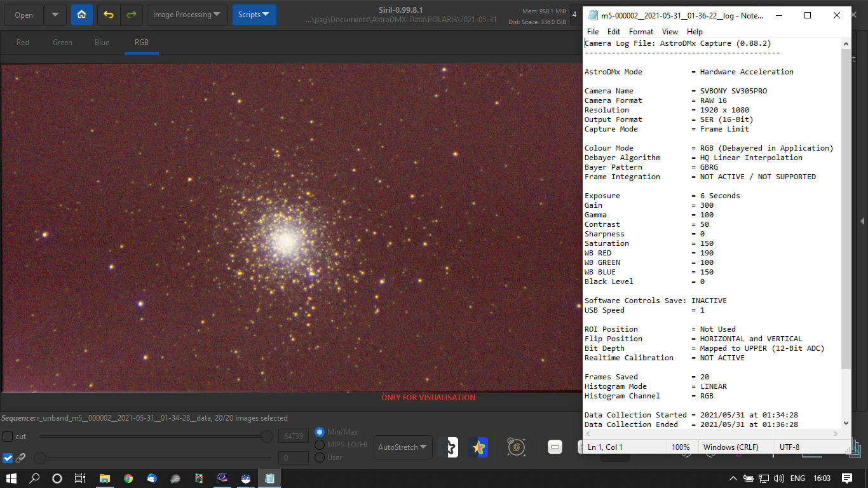Click the upper cut-off slider handle
Screen dimensions: 868x488
point(267,437)
